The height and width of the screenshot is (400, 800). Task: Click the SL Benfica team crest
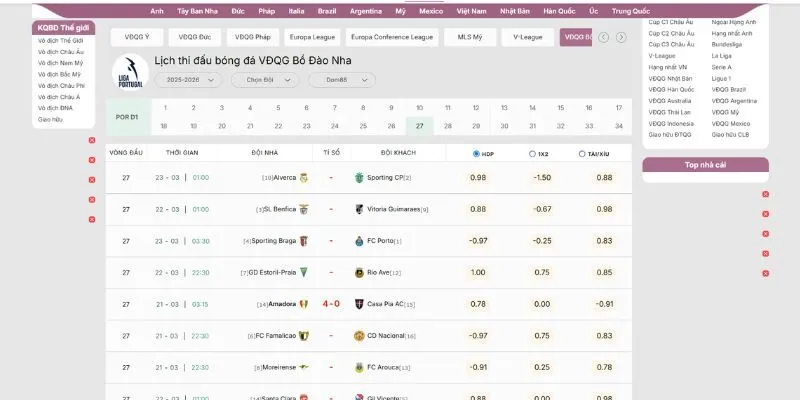[x=303, y=209]
